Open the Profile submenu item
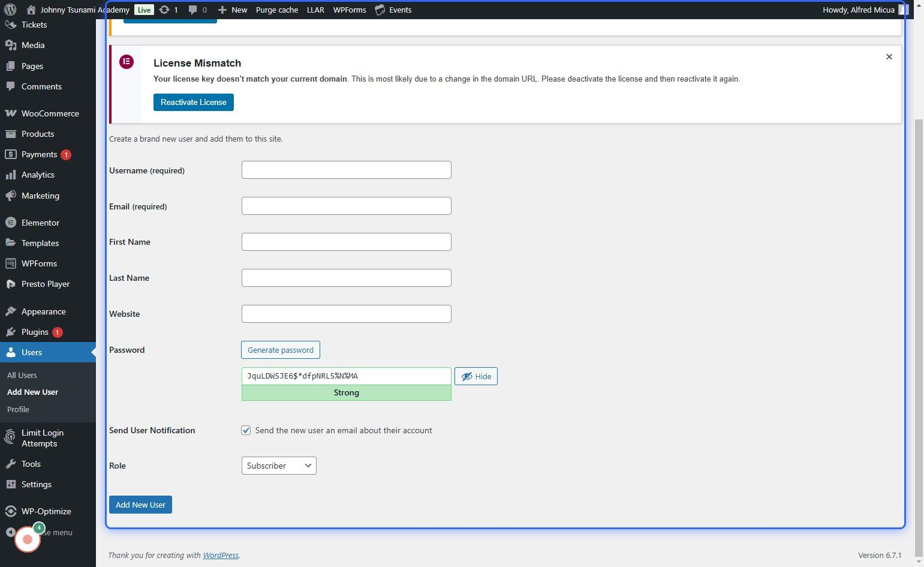The width and height of the screenshot is (924, 567). [18, 409]
